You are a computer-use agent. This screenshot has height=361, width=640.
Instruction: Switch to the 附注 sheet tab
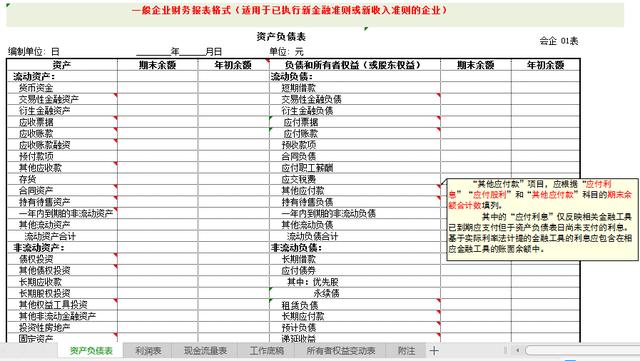(406, 350)
